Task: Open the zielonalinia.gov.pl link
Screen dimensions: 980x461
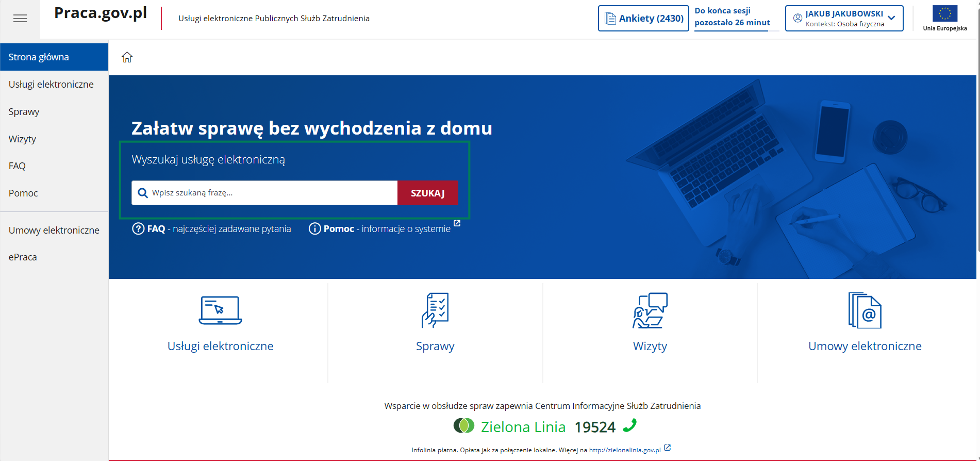Action: pyautogui.click(x=625, y=450)
